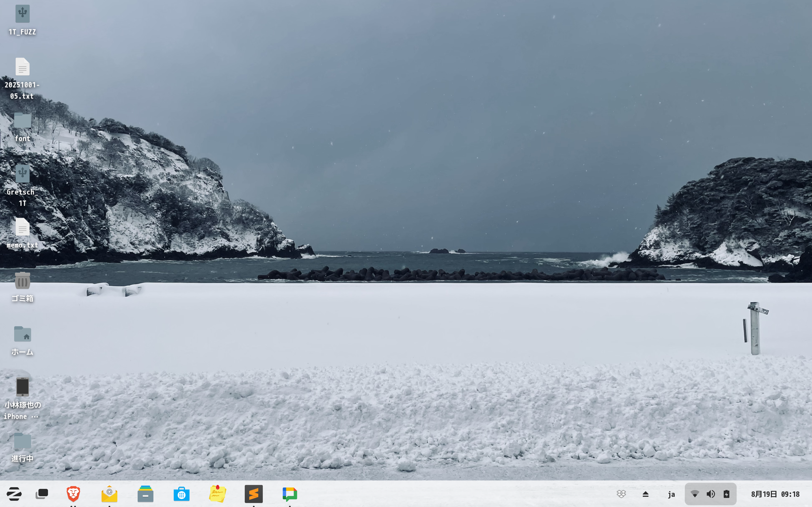
Task: Open the Software store in taskbar
Action: click(x=181, y=494)
